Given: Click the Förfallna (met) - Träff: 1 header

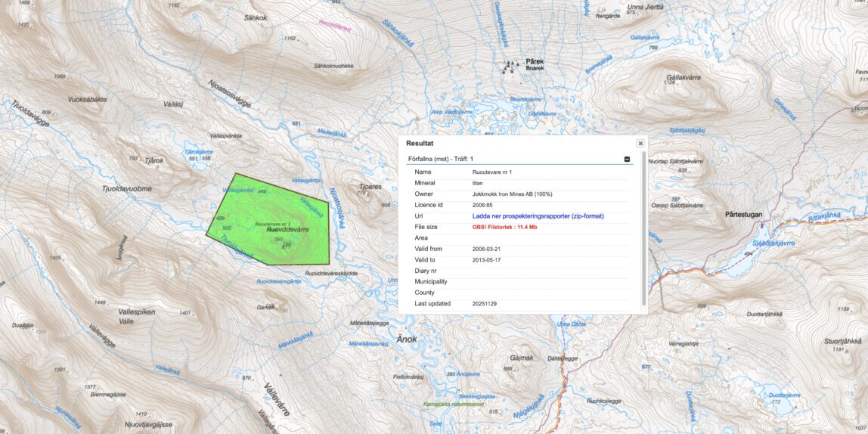Looking at the screenshot, I should (441, 159).
